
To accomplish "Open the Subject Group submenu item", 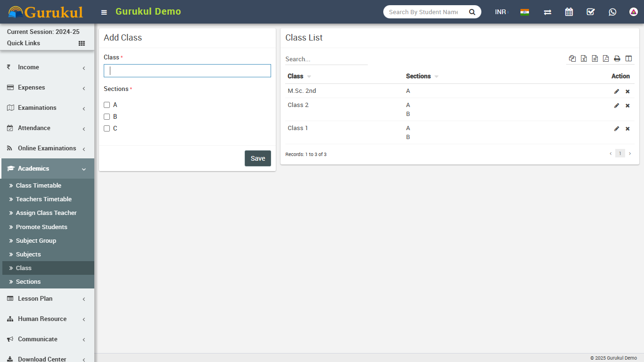I will [x=36, y=241].
